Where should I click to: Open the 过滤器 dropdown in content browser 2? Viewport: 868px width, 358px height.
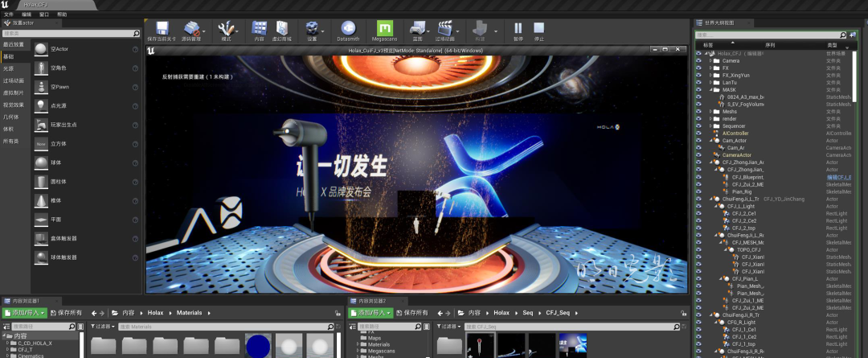pyautogui.click(x=448, y=327)
